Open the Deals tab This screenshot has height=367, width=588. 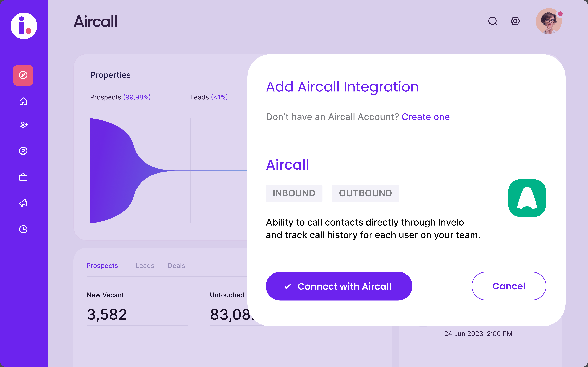coord(176,266)
